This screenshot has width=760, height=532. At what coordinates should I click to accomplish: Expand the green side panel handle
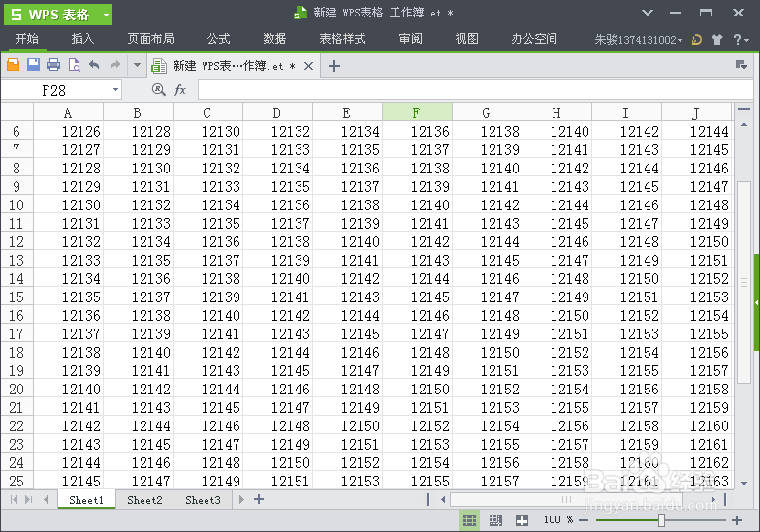(x=756, y=302)
